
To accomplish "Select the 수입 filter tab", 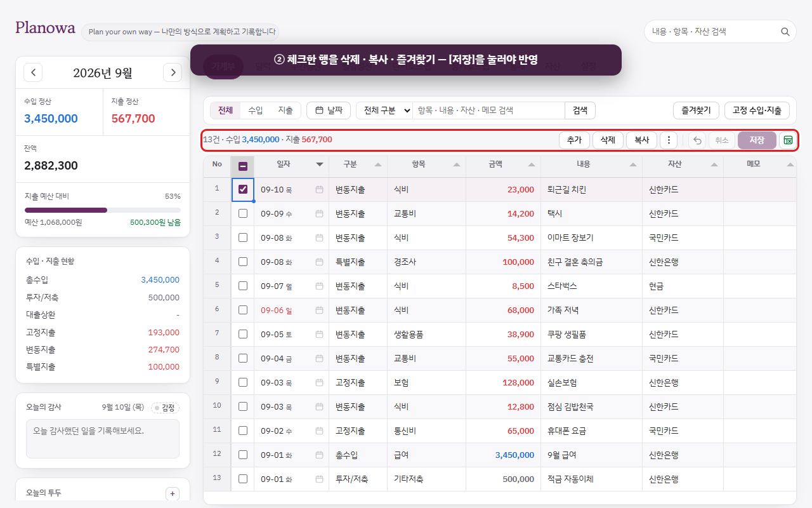I will (x=255, y=110).
